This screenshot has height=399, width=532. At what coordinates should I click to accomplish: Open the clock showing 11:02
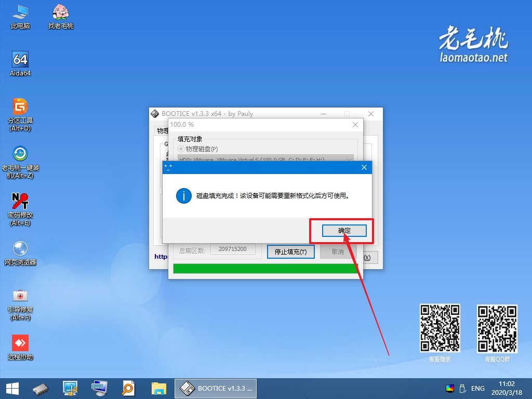coord(507,388)
